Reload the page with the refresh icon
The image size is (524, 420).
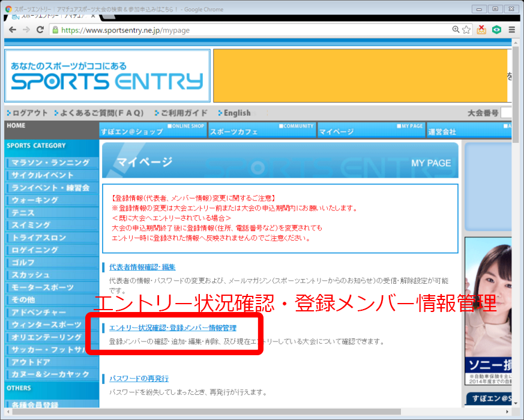(40, 30)
